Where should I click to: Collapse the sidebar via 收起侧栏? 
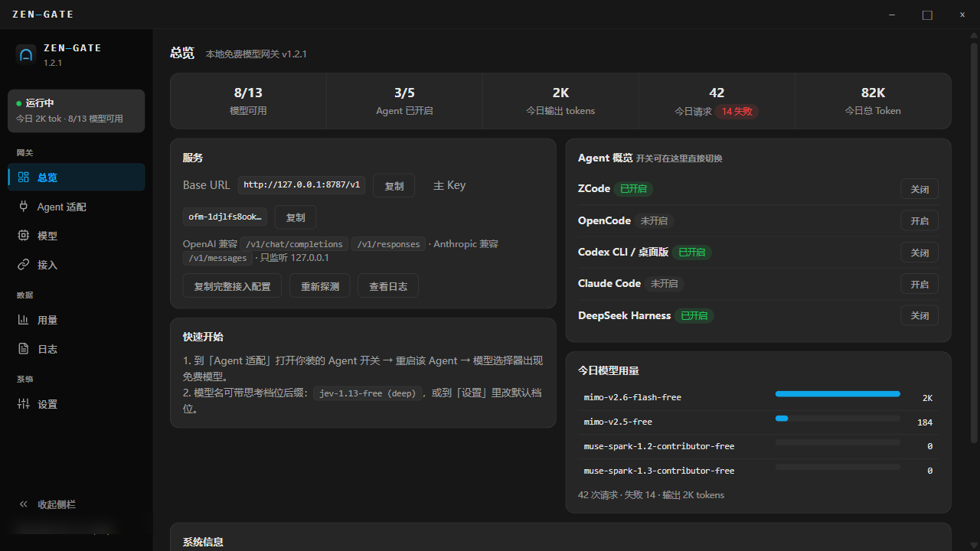tap(77, 504)
